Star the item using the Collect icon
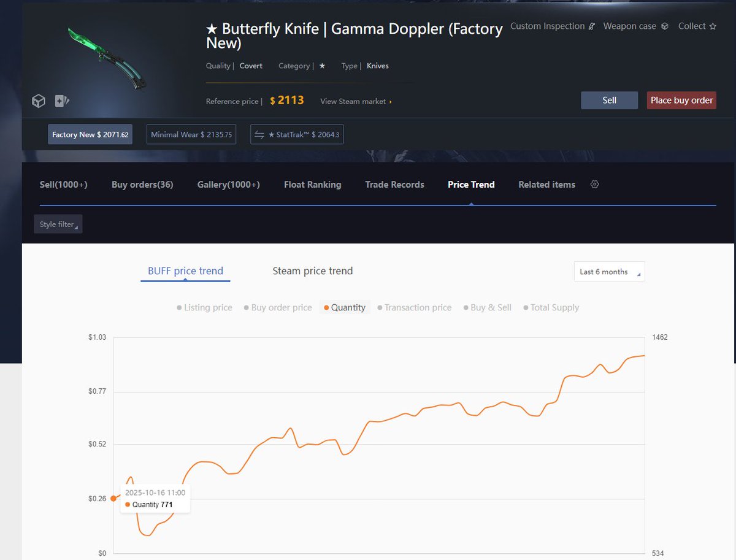The height and width of the screenshot is (560, 736). pos(711,26)
